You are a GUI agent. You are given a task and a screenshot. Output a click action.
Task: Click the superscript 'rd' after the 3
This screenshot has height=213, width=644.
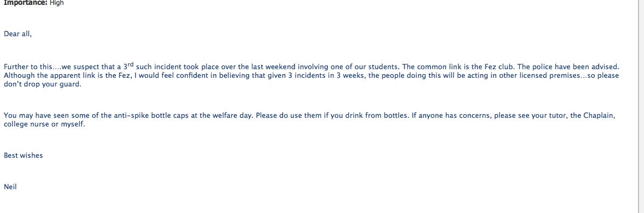point(131,64)
